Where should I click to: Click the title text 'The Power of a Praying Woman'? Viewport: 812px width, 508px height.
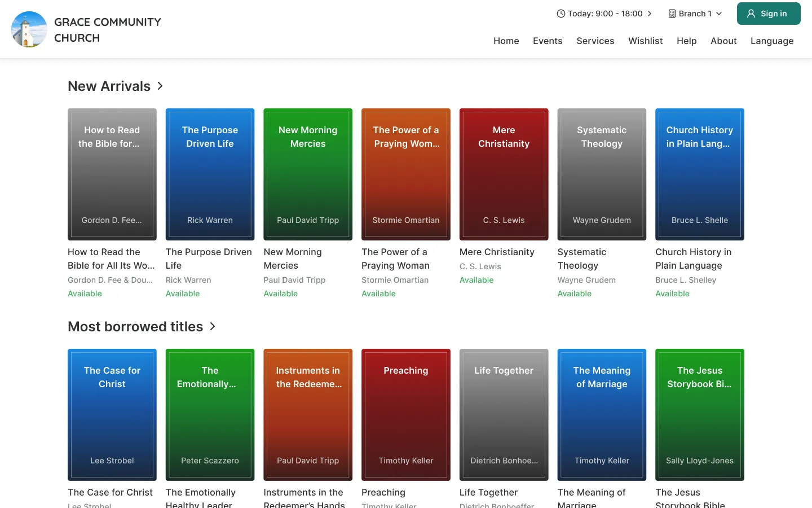(x=395, y=259)
